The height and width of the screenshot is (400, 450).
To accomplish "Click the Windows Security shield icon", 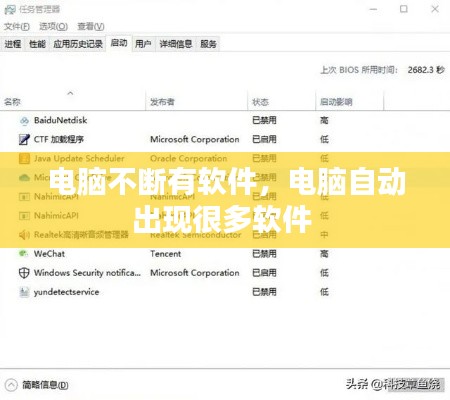I will 24,273.
